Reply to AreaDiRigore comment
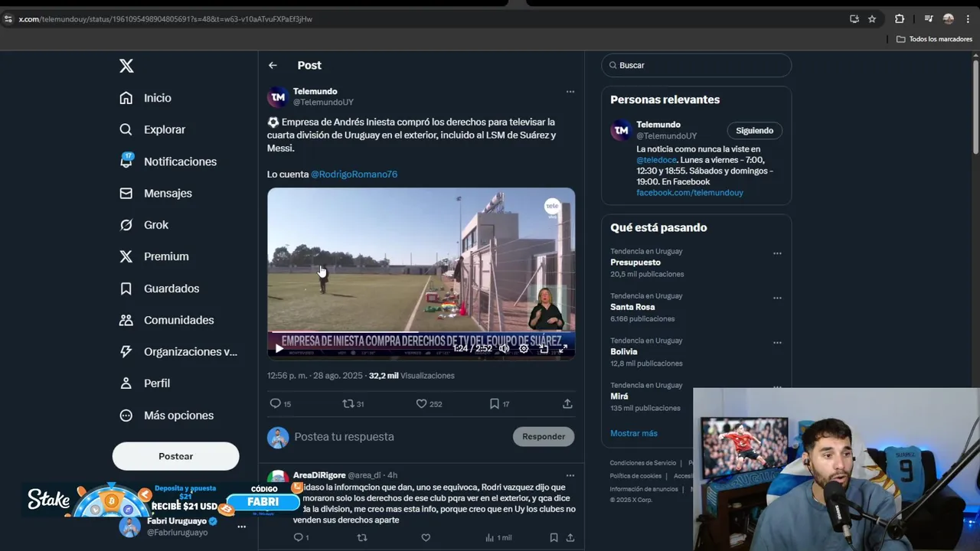Image resolution: width=980 pixels, height=551 pixels. (301, 538)
